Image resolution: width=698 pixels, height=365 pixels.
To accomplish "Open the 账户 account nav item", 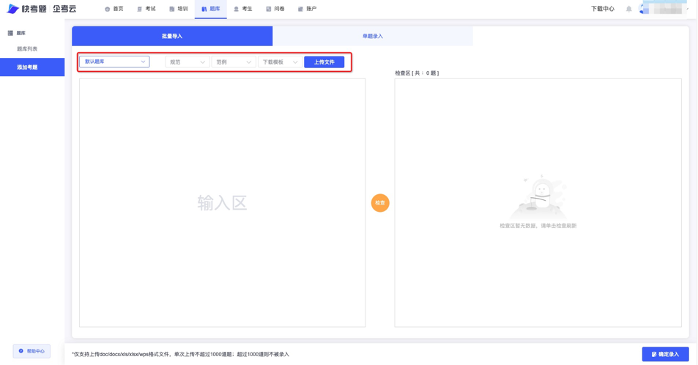I will tap(307, 9).
